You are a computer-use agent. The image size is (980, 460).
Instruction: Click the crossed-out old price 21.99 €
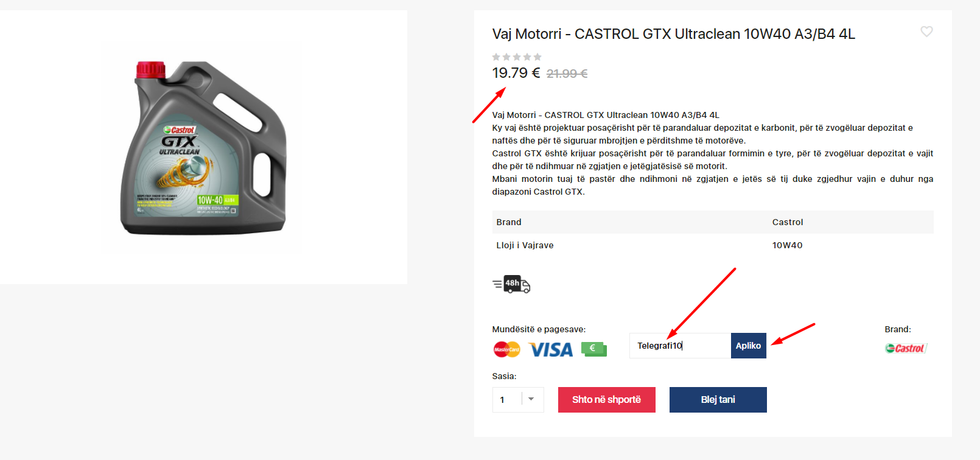click(567, 74)
